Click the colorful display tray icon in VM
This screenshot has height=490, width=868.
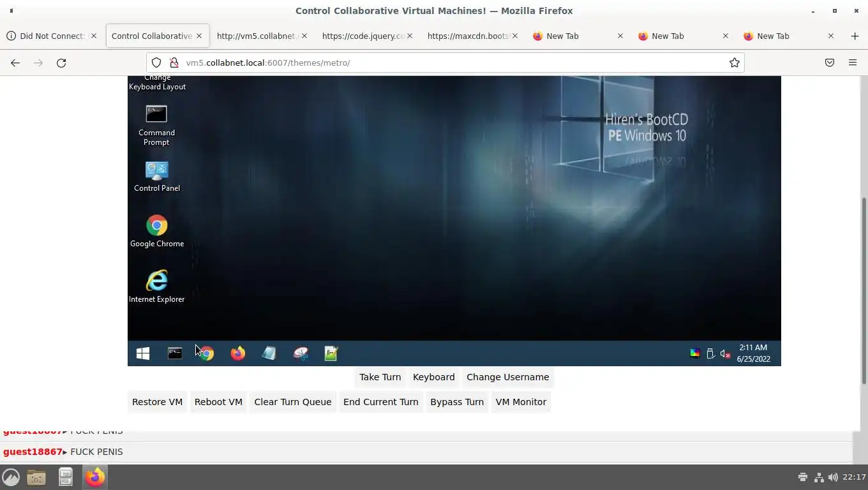pos(695,353)
